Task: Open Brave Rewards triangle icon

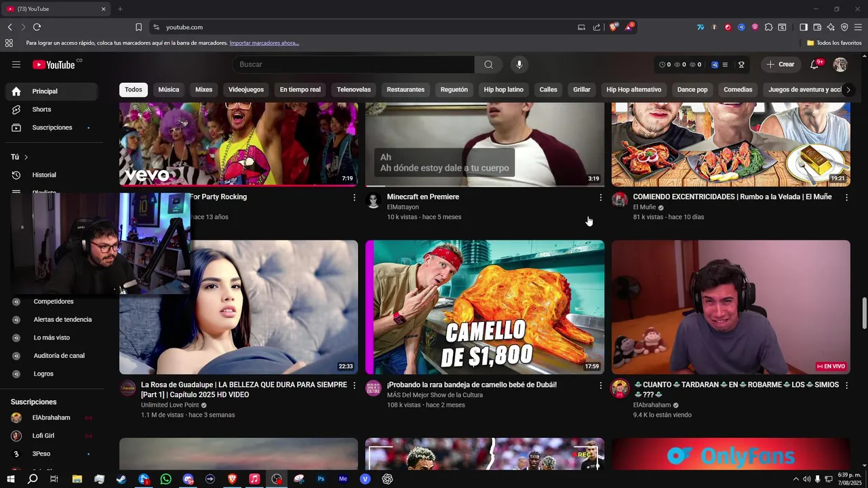Action: (629, 27)
